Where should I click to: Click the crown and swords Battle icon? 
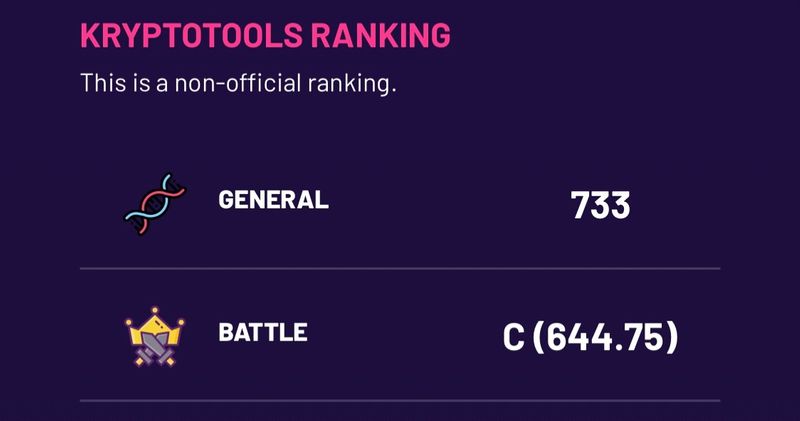[x=155, y=336]
